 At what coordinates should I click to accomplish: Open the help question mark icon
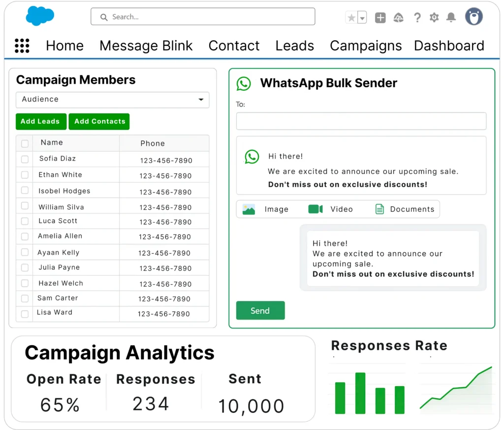point(417,18)
